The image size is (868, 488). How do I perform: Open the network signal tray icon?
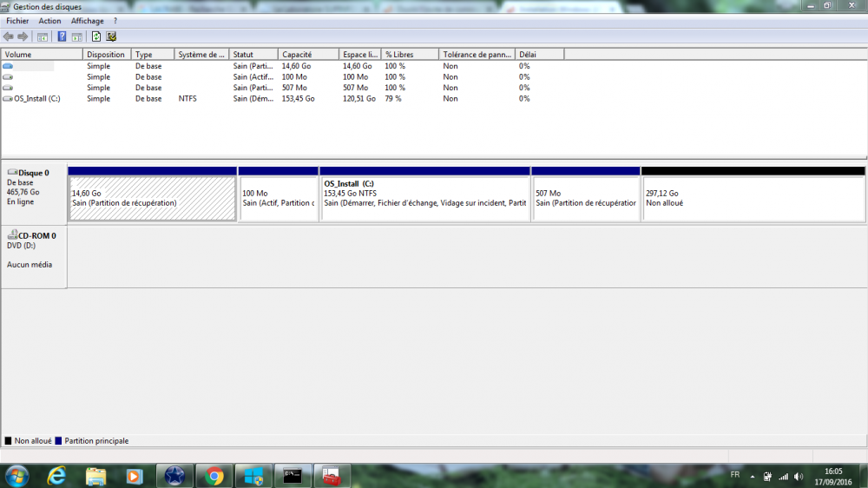pyautogui.click(x=783, y=477)
